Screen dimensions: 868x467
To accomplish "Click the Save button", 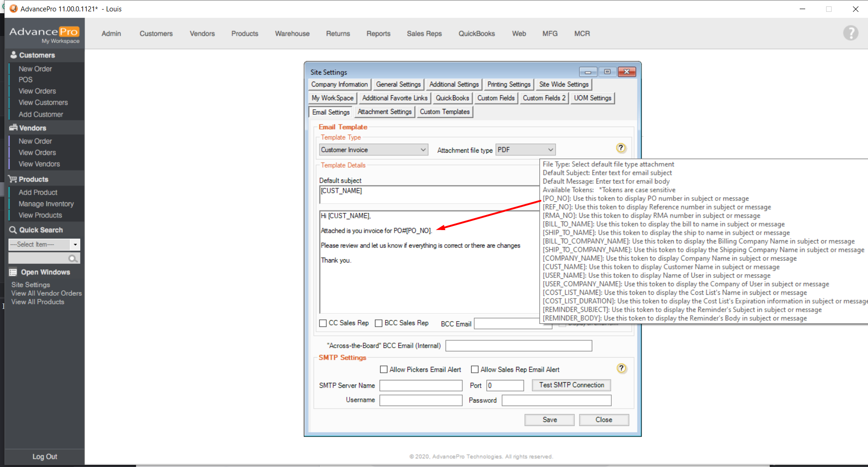I will (549, 420).
